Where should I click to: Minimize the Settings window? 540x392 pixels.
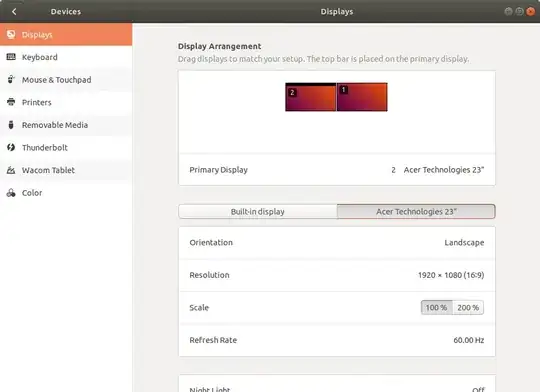point(508,11)
